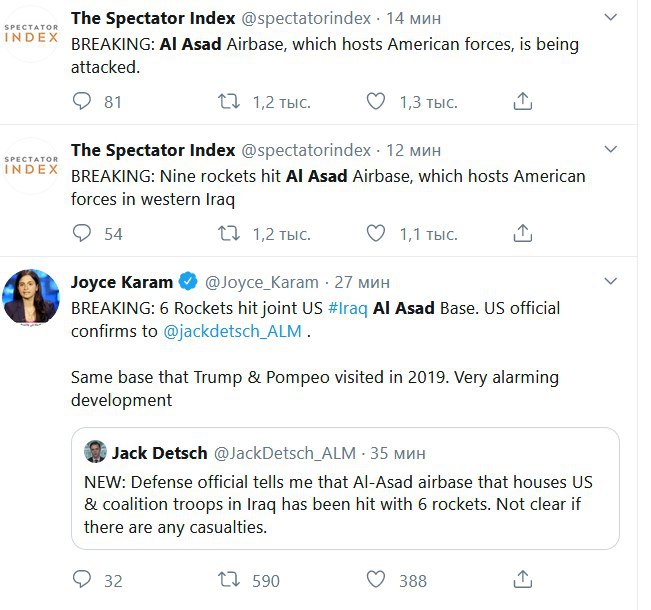Share Joyce Karam's tweet

[x=522, y=580]
